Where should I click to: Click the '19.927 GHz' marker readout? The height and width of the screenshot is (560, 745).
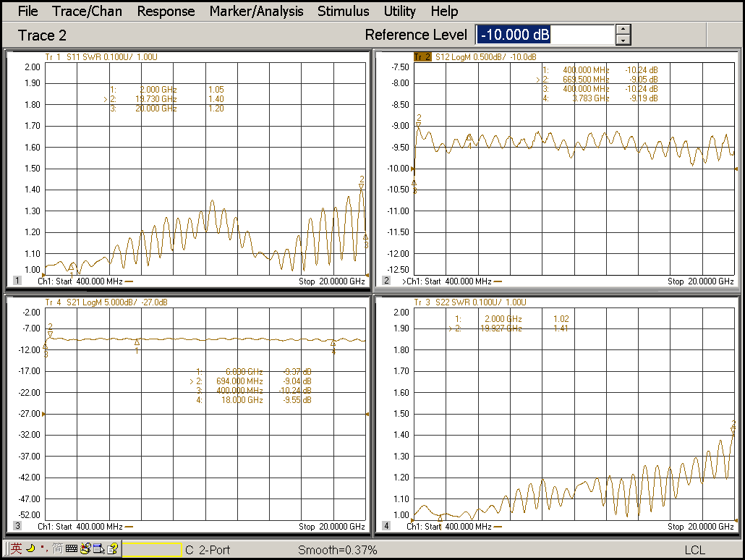[501, 328]
